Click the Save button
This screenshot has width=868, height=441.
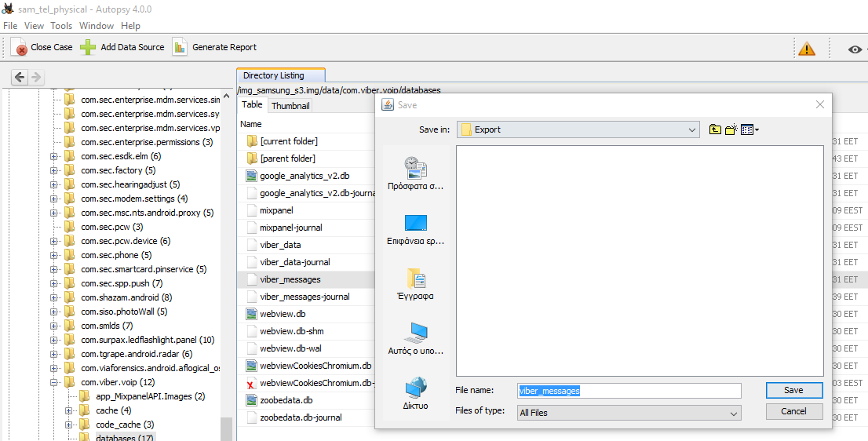point(793,390)
